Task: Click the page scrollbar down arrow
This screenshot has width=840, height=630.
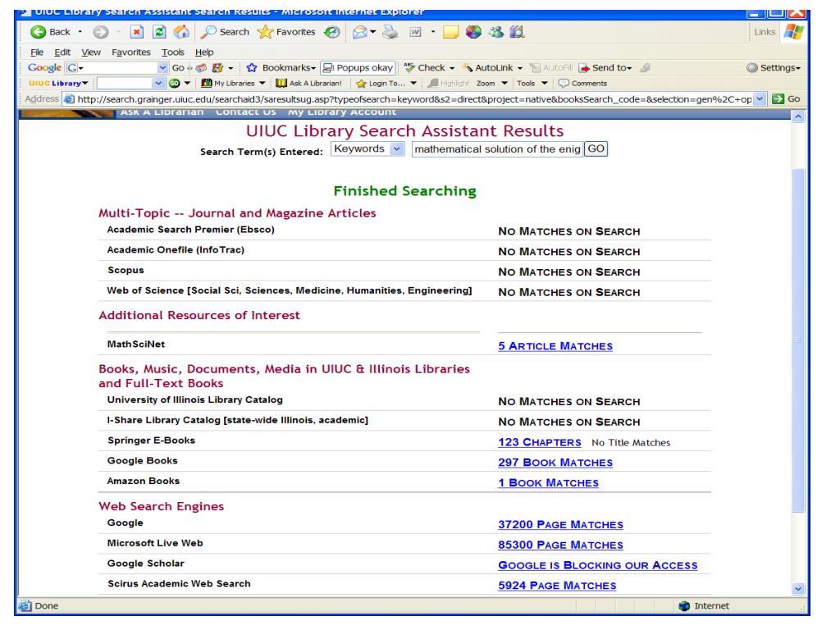Action: click(x=797, y=589)
